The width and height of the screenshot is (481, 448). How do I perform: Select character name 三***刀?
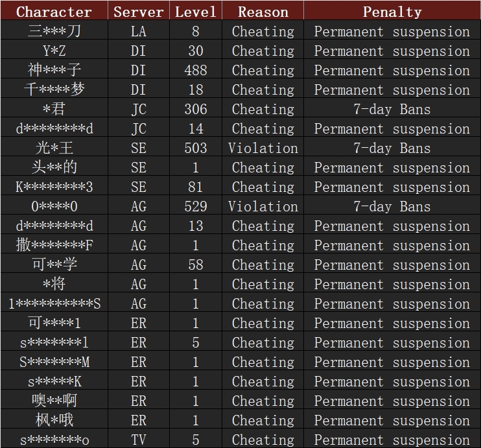[x=54, y=31]
